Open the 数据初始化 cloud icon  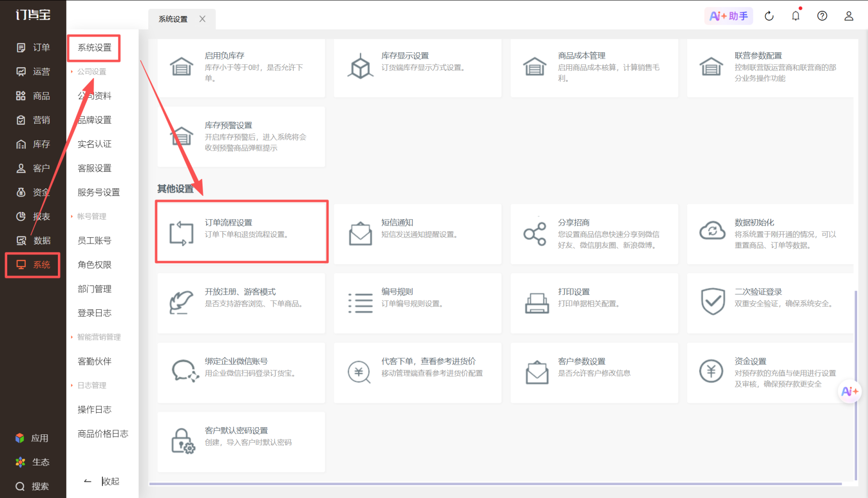tap(712, 231)
